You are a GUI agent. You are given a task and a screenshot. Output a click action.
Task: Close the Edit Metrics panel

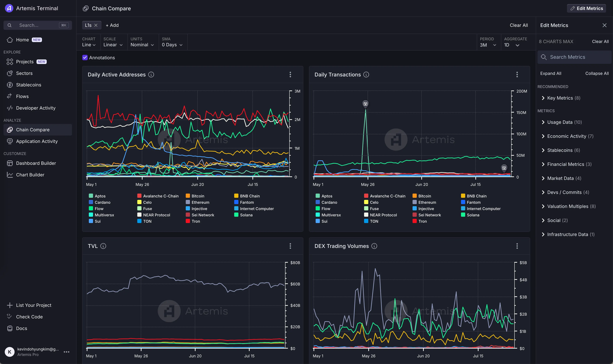[x=605, y=25]
